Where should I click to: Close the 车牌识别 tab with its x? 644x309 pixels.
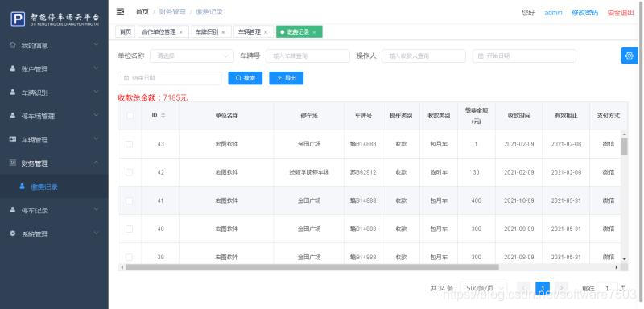coord(223,32)
